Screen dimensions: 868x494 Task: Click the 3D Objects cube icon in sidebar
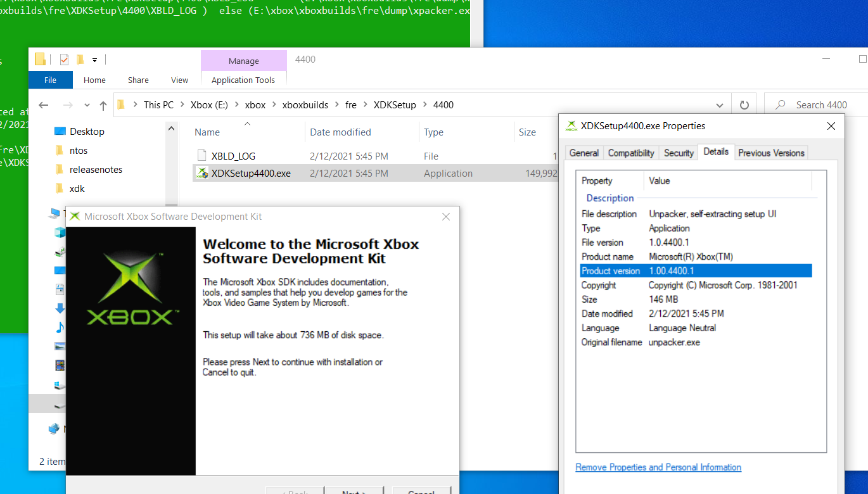(60, 232)
